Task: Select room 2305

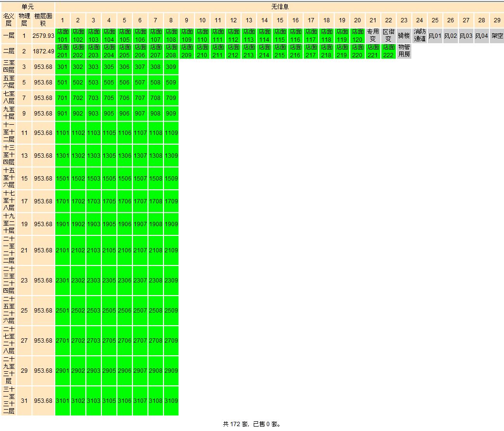Action: coord(109,281)
